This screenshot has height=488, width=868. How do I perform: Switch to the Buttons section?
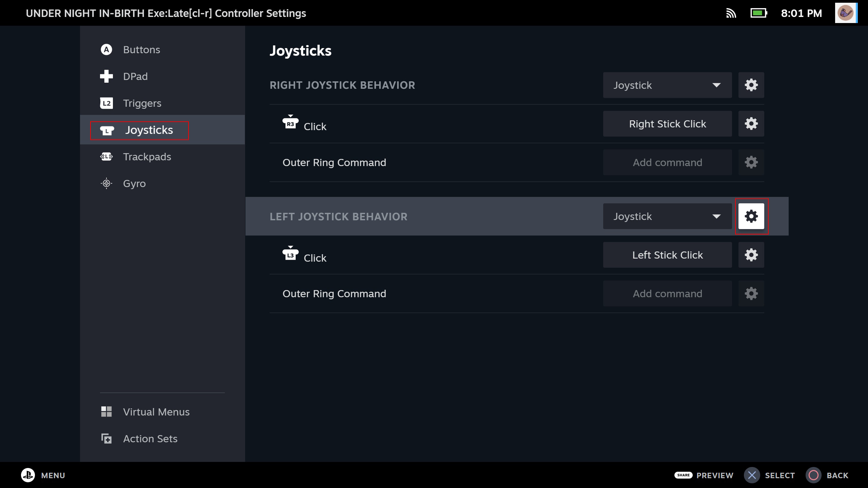(x=141, y=50)
